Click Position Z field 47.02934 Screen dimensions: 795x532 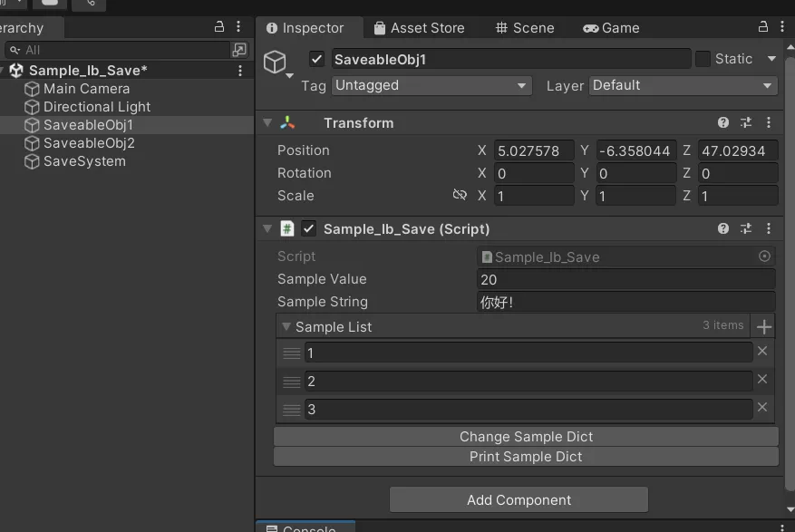[x=738, y=150]
